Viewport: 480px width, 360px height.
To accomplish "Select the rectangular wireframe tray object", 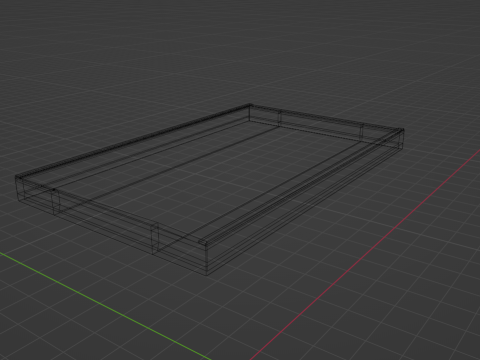I will coord(209,190).
